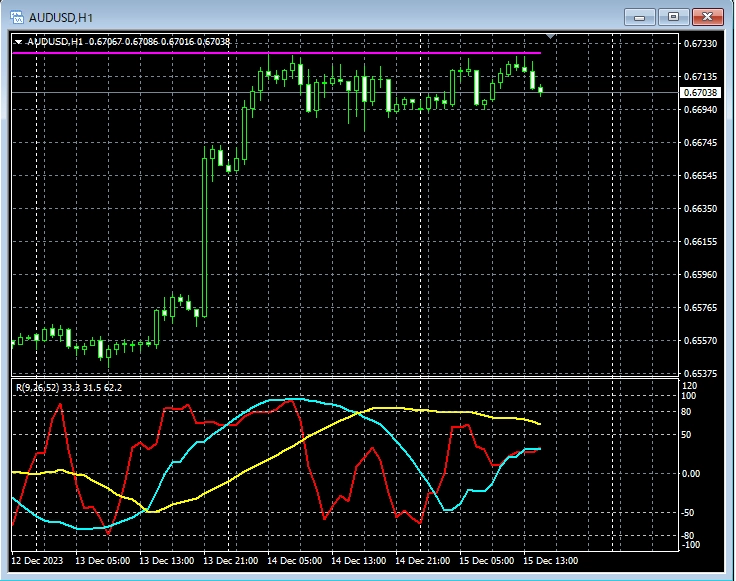Click the 100 level on indicator scale
Viewport: 736px width, 581px height.
point(688,396)
